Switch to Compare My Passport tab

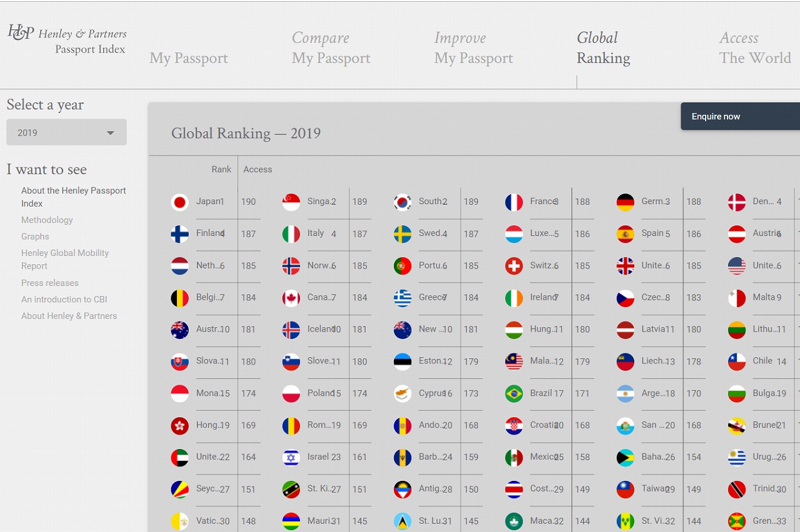(x=331, y=48)
